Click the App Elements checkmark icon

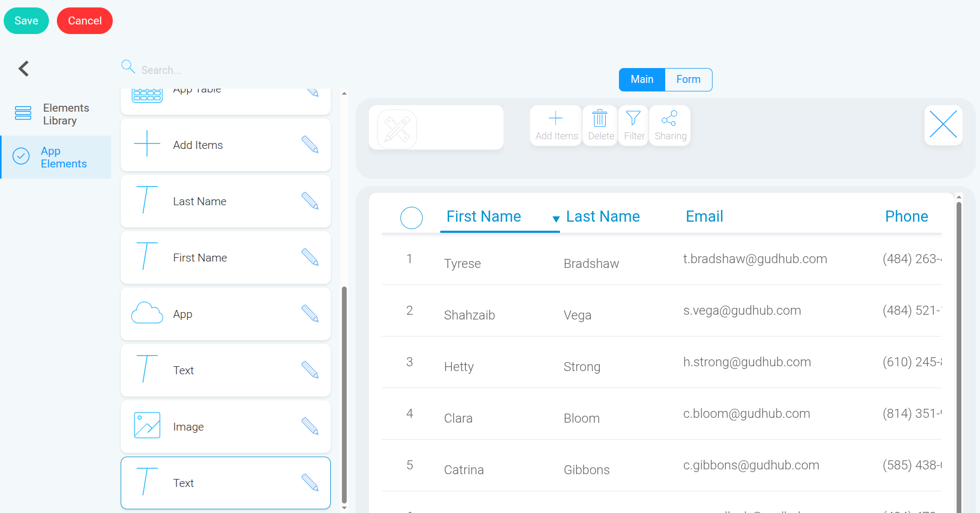pyautogui.click(x=21, y=156)
